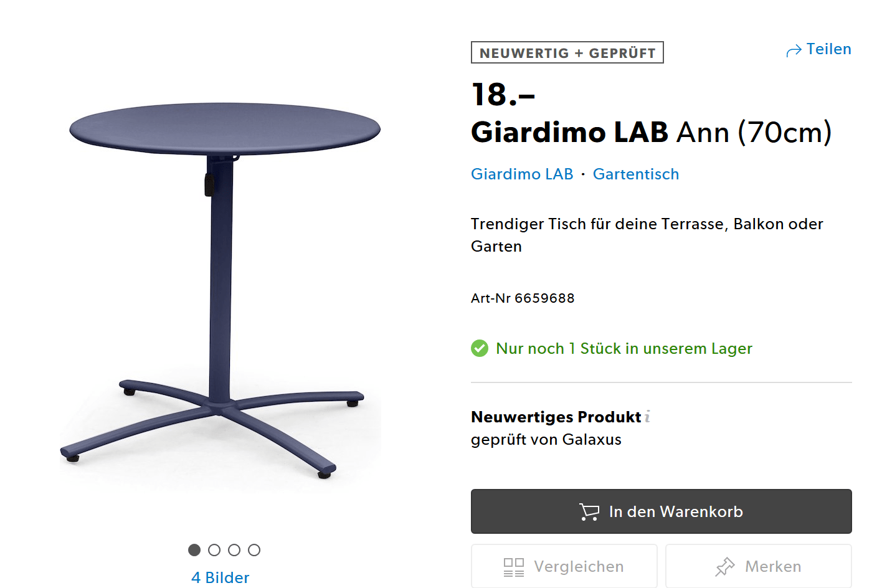Open the 4 Bilder gallery link

coord(220,577)
